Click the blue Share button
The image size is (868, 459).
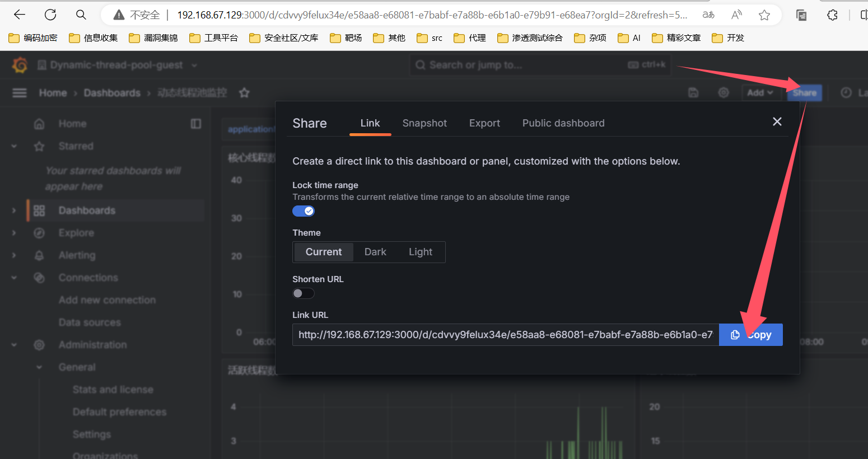(x=804, y=93)
